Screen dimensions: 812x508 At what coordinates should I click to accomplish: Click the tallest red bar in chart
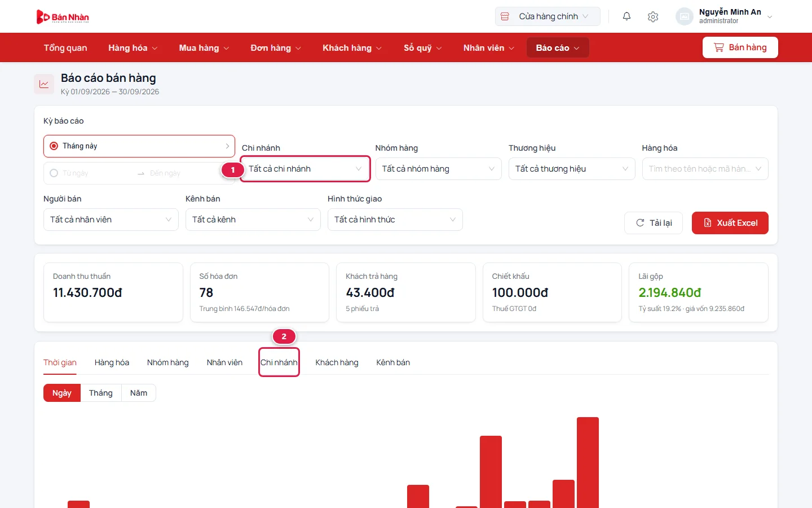click(588, 462)
